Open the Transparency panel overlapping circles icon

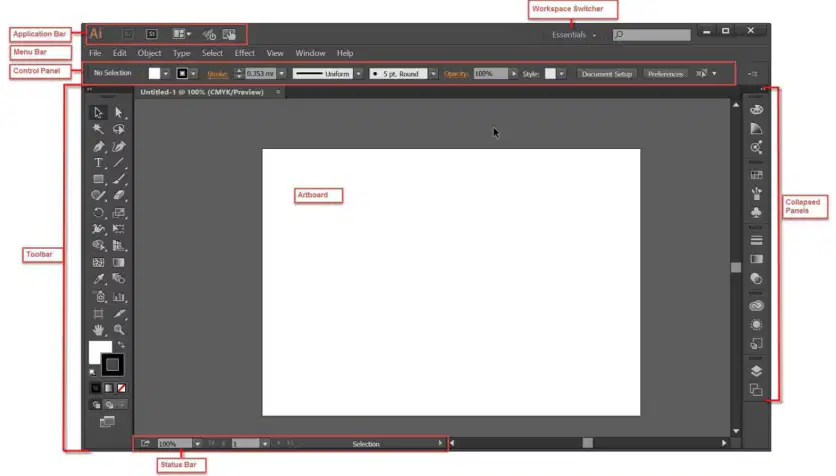pyautogui.click(x=756, y=278)
